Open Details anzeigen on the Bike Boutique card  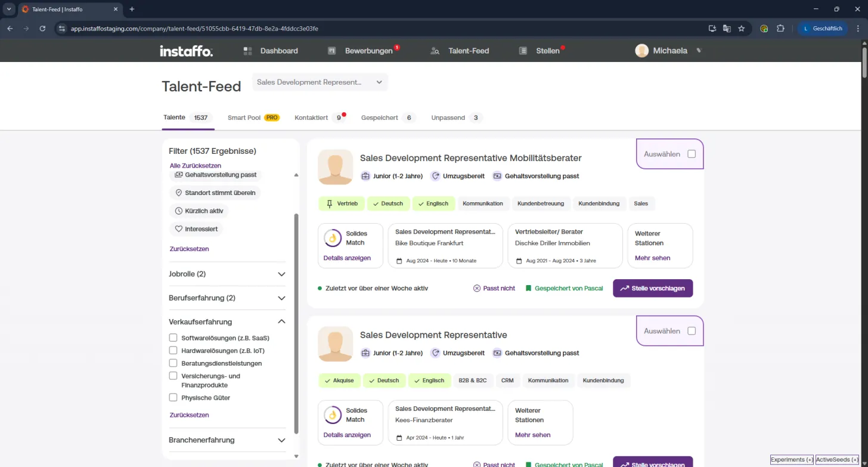tap(347, 258)
